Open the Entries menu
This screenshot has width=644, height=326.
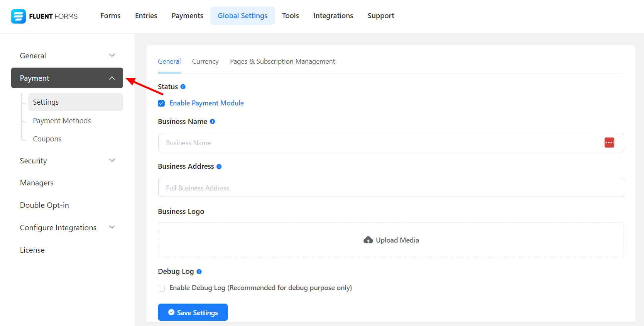[146, 16]
